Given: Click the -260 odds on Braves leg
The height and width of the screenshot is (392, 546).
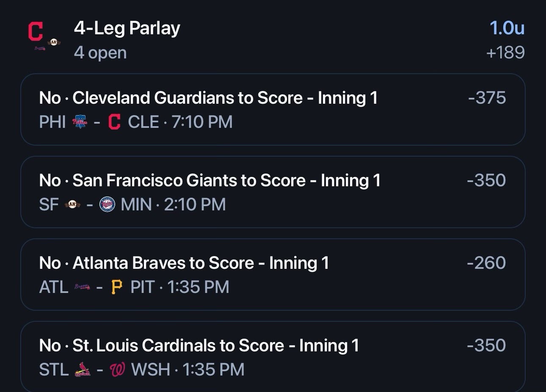Looking at the screenshot, I should coord(486,263).
